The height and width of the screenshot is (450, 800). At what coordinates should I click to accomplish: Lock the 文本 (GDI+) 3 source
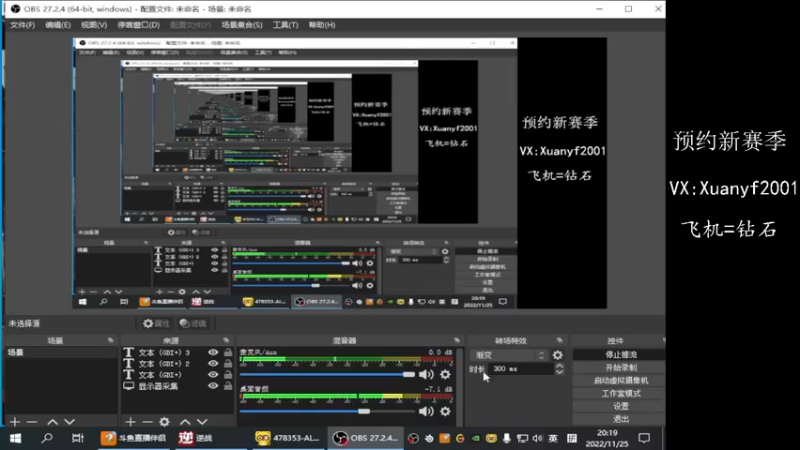228,353
